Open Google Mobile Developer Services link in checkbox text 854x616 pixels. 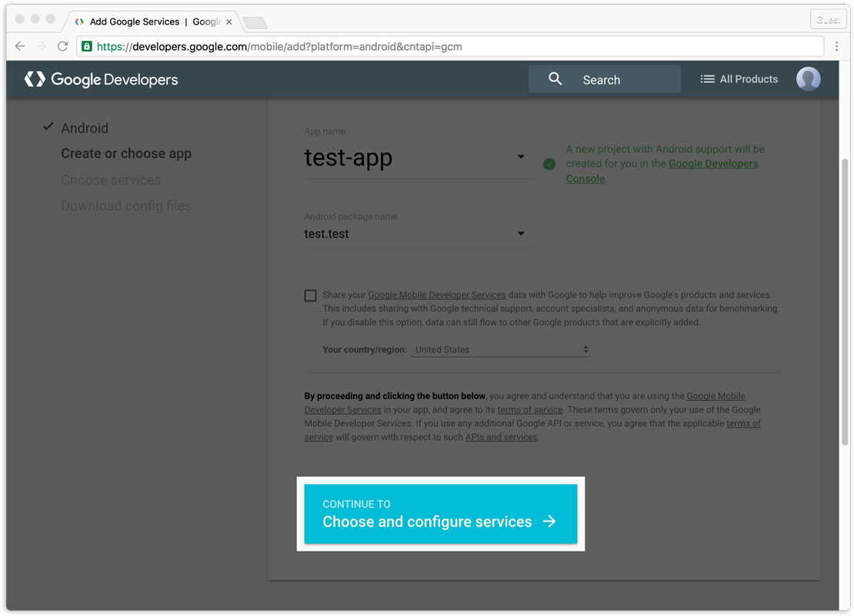click(437, 295)
